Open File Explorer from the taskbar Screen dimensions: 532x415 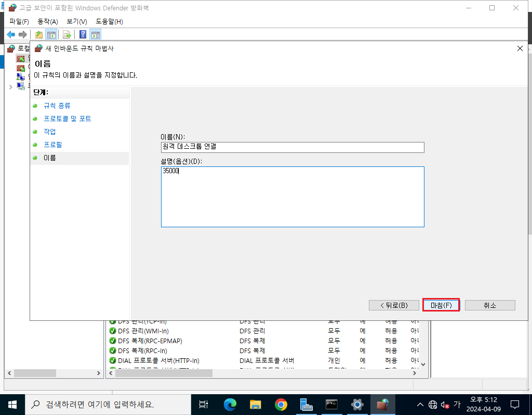pyautogui.click(x=255, y=405)
